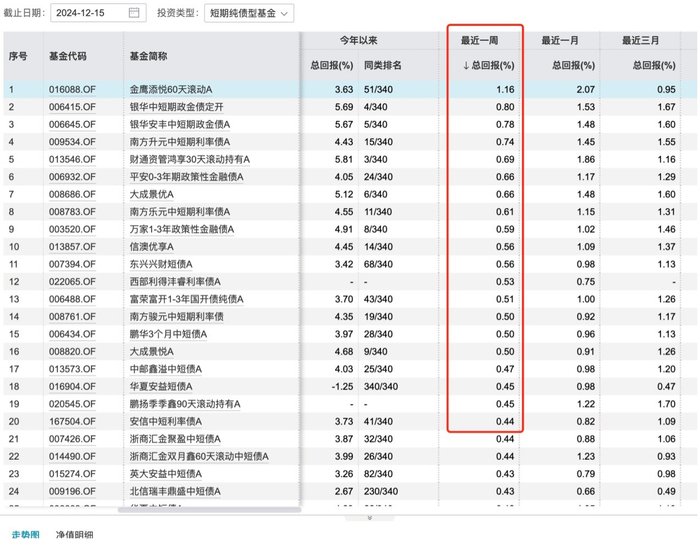Open fund name 南方乐元中短期利率债A

click(x=180, y=212)
